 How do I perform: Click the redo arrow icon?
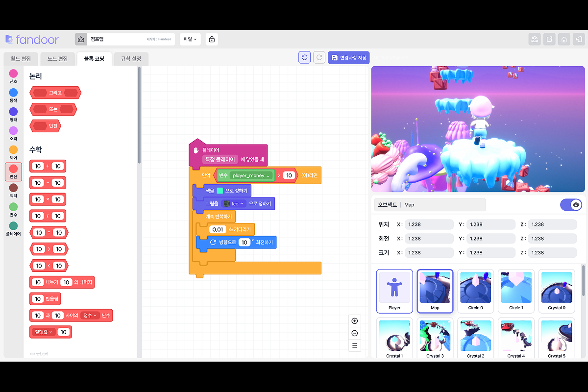pos(319,57)
